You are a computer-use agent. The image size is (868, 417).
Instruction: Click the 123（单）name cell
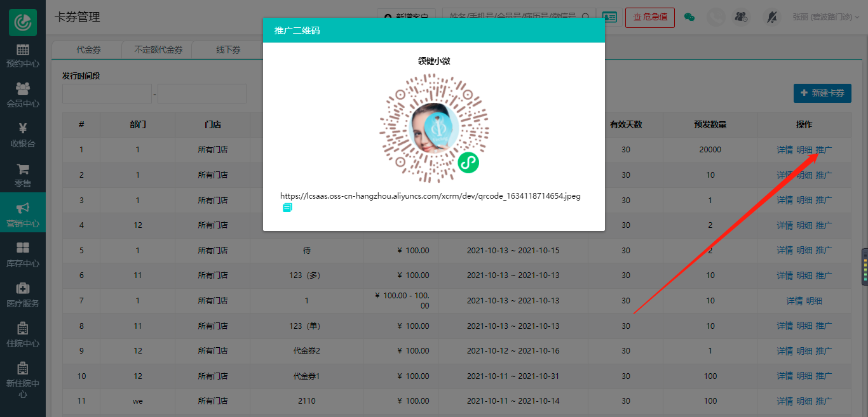[306, 326]
